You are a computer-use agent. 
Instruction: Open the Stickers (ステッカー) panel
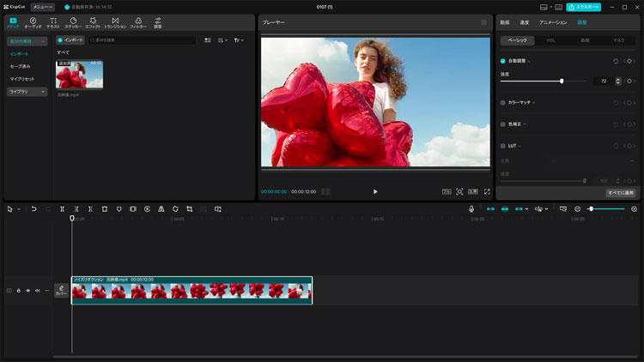pos(73,22)
